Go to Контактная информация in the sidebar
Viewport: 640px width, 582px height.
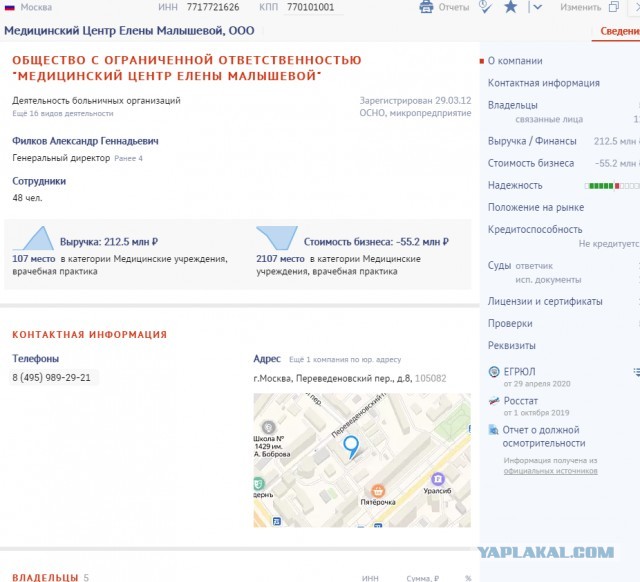(x=544, y=83)
